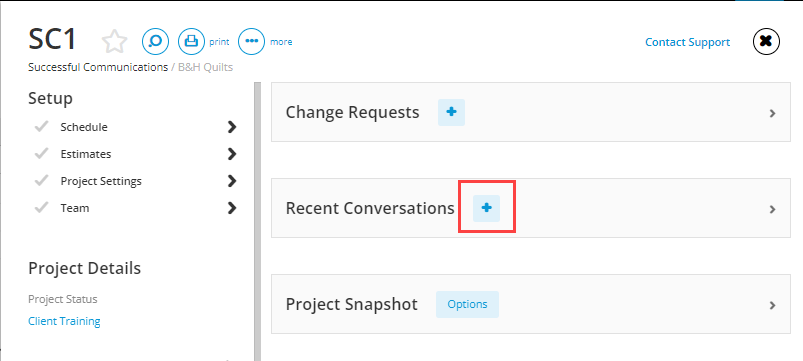The height and width of the screenshot is (361, 803).
Task: Click the Project Snapshot heading
Action: 351,305
